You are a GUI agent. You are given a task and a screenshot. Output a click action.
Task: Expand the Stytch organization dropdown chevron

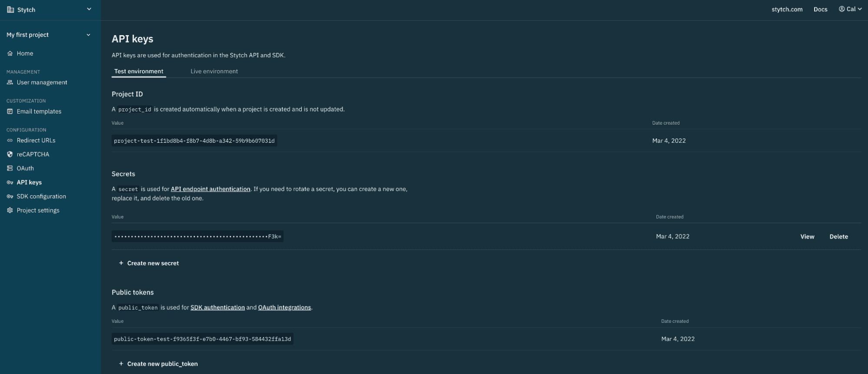89,9
